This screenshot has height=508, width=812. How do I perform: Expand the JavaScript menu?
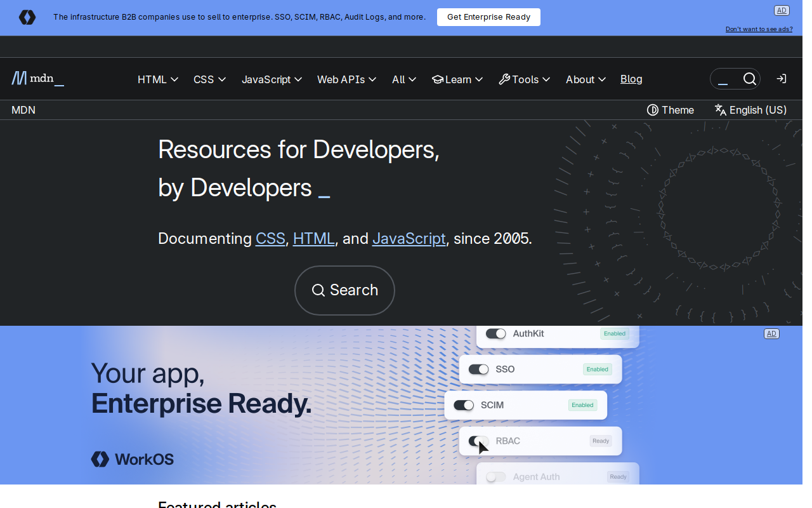coord(272,79)
